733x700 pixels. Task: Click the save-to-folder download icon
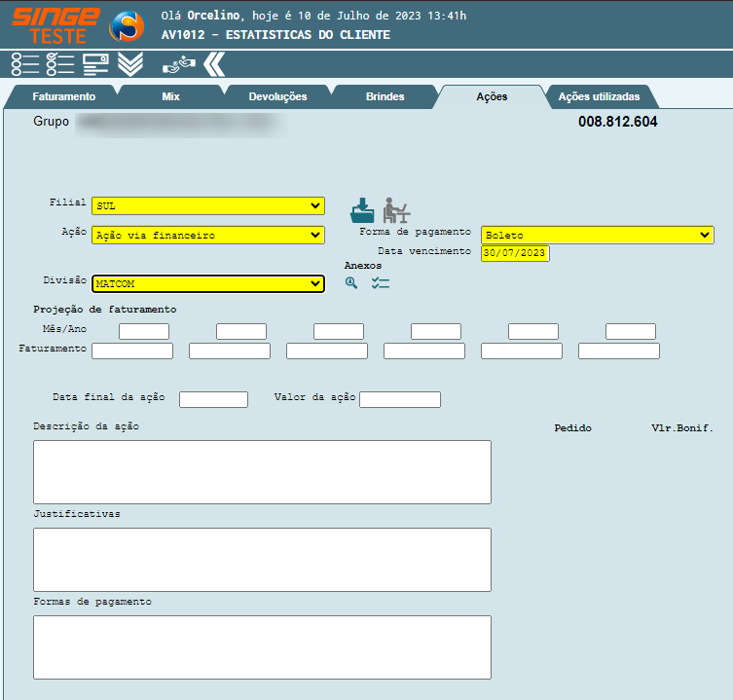[362, 209]
